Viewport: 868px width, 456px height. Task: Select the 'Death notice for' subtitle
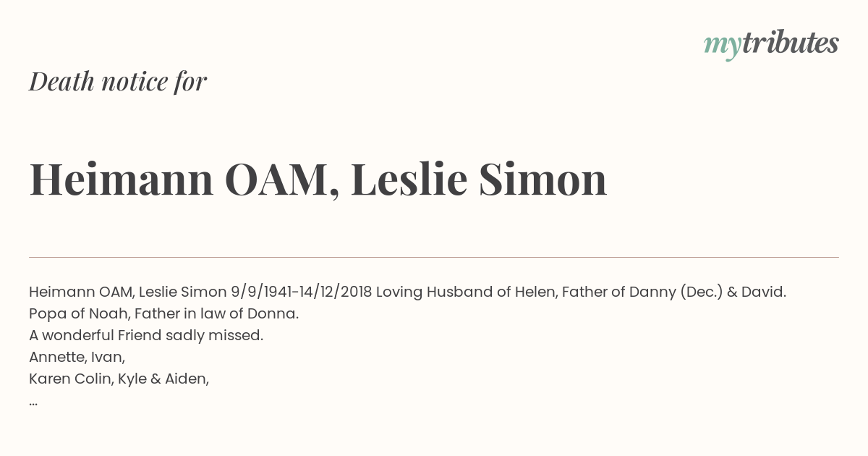point(118,81)
